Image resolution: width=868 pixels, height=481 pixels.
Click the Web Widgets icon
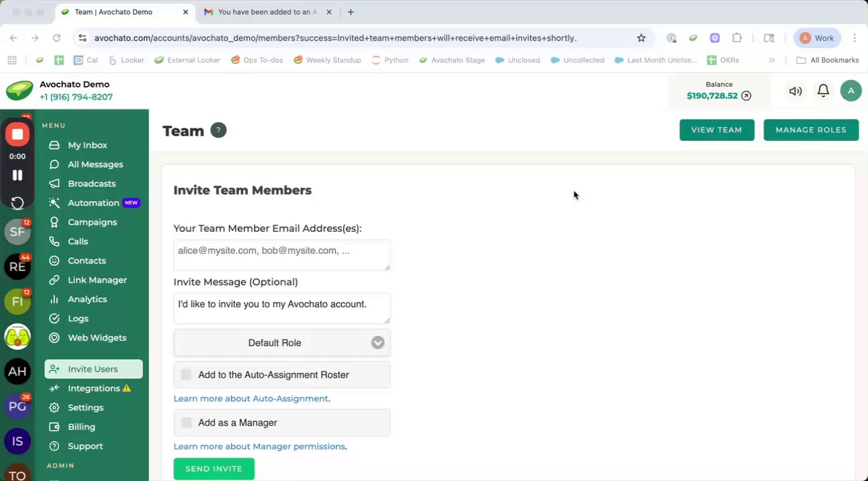(x=54, y=338)
